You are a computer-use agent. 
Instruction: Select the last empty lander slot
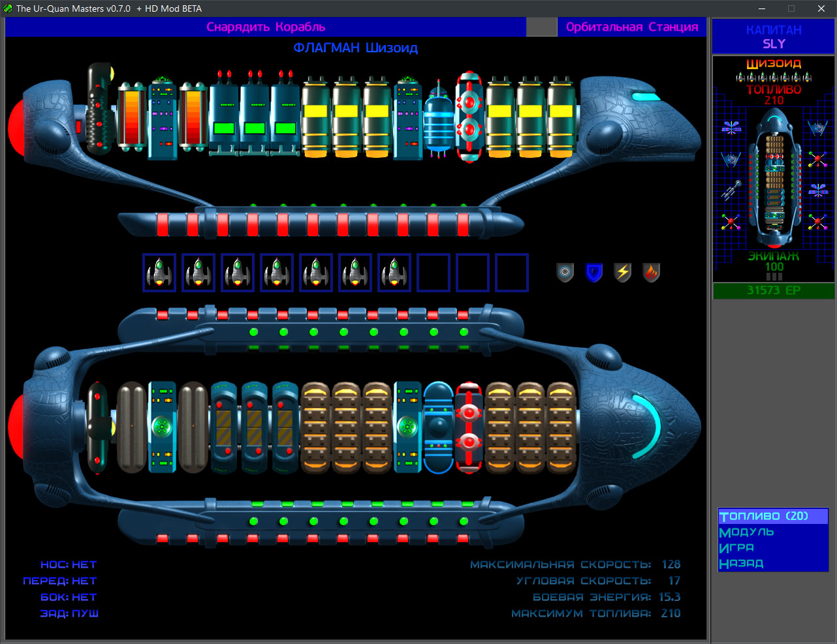(512, 272)
